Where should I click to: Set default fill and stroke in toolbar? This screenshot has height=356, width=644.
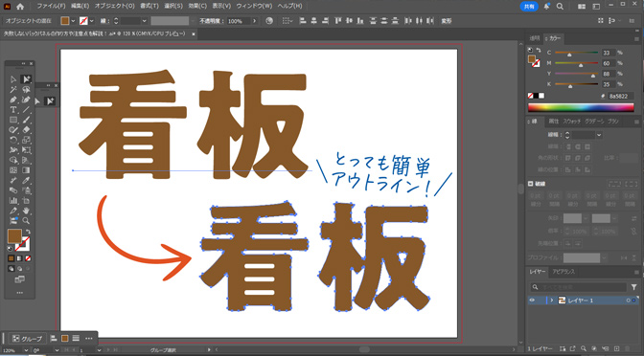pyautogui.click(x=11, y=249)
